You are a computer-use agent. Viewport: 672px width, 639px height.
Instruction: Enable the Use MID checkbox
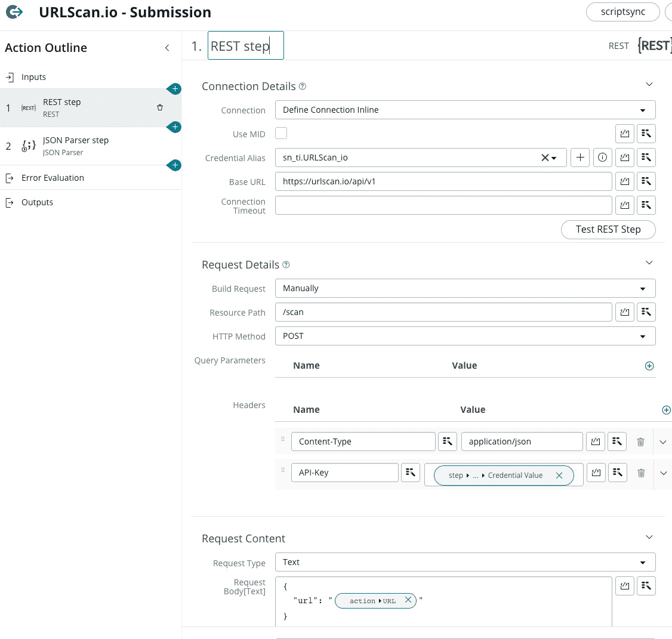[x=281, y=133]
